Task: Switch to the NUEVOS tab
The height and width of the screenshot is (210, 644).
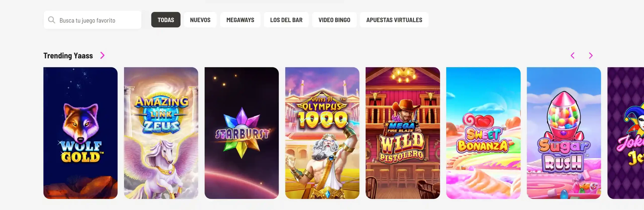Action: [200, 20]
